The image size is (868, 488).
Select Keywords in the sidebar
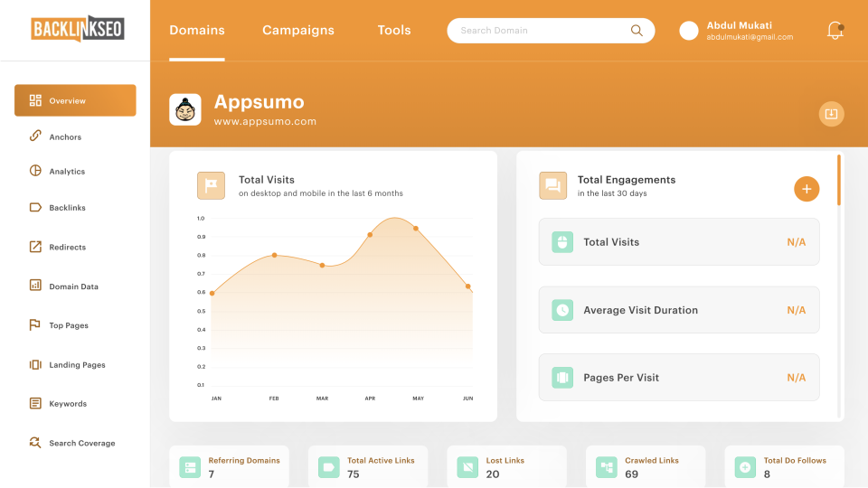coord(68,403)
